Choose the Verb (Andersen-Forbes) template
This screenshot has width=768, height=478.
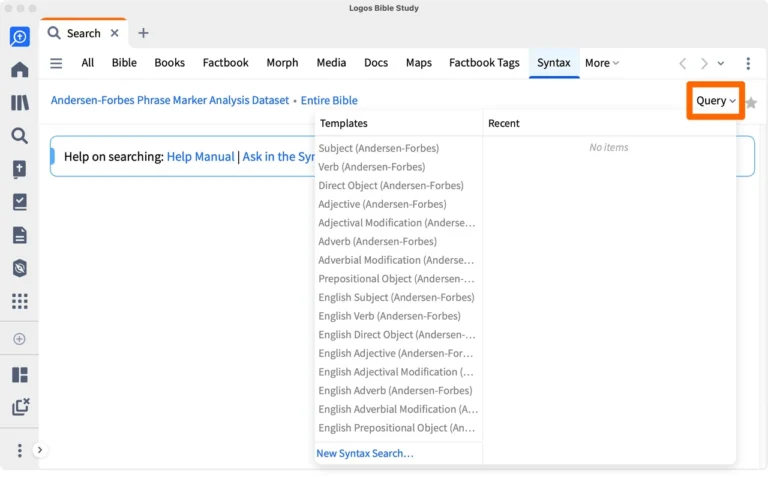372,167
